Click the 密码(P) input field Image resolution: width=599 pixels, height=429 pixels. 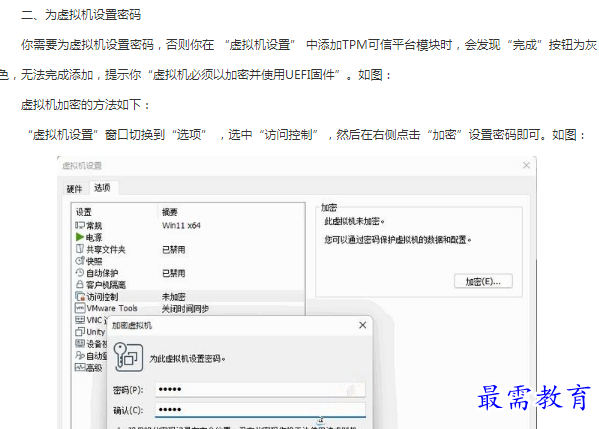click(260, 390)
